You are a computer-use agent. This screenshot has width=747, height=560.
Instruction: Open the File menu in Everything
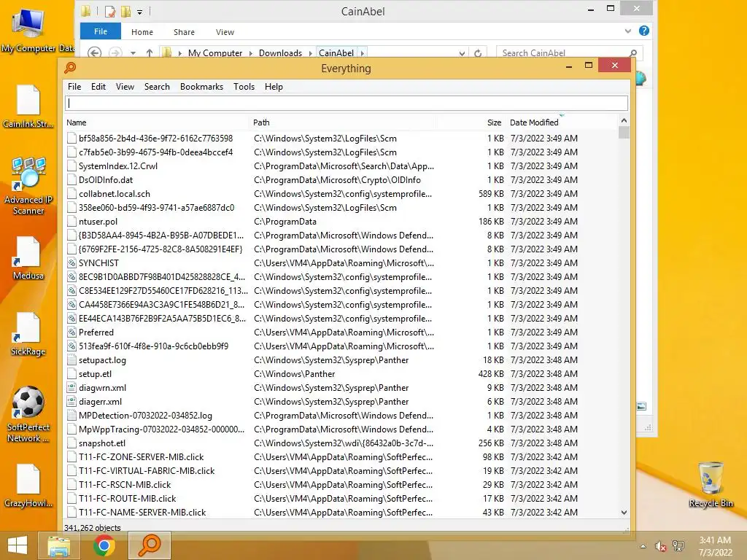click(74, 87)
